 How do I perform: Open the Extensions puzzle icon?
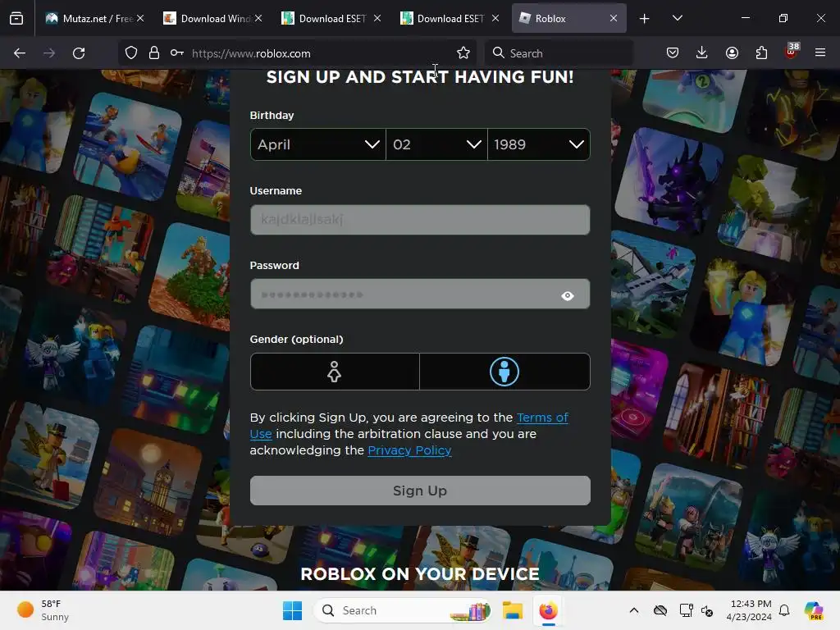761,53
